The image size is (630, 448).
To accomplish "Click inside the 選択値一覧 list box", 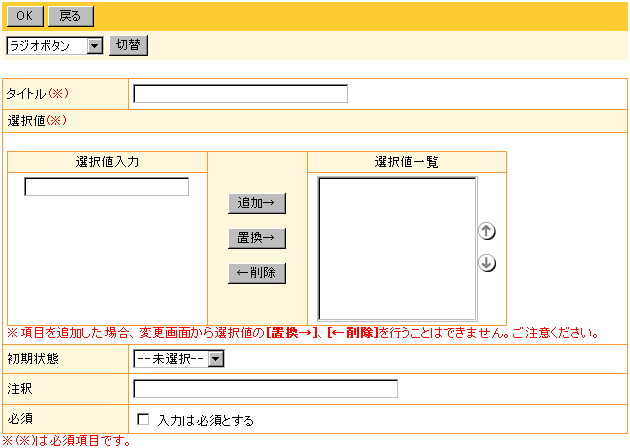I will pyautogui.click(x=397, y=248).
